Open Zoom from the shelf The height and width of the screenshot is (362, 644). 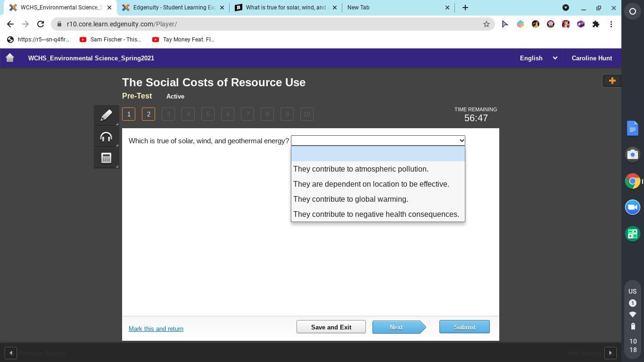coord(633,207)
